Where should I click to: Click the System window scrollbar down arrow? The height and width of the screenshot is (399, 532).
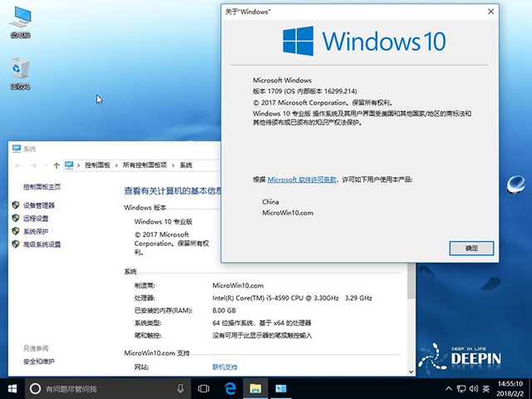click(x=411, y=372)
